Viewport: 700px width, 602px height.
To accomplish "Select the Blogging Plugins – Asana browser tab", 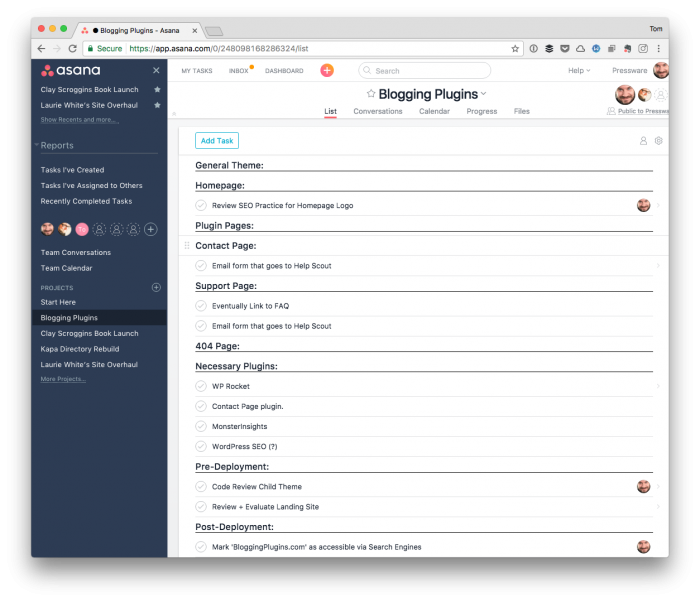I will [x=139, y=30].
